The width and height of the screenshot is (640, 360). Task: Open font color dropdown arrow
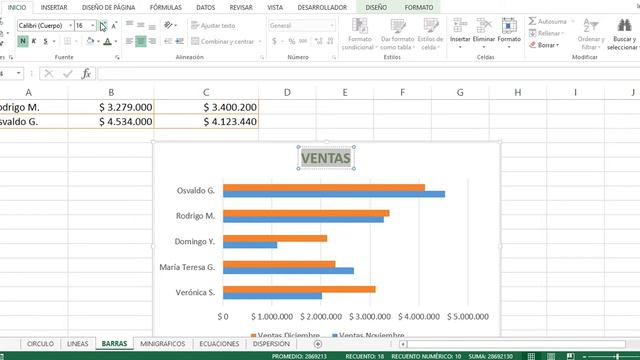tap(116, 41)
